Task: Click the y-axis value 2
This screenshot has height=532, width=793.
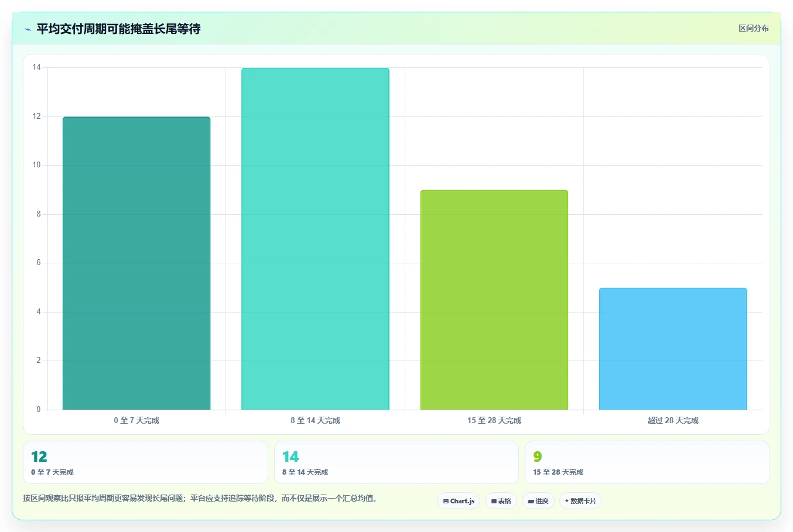Action: pyautogui.click(x=39, y=361)
